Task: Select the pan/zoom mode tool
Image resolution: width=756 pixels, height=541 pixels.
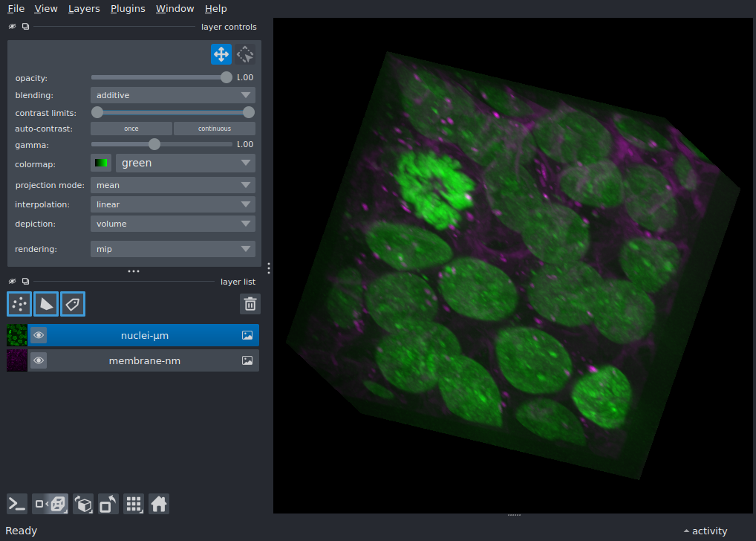Action: (x=221, y=54)
